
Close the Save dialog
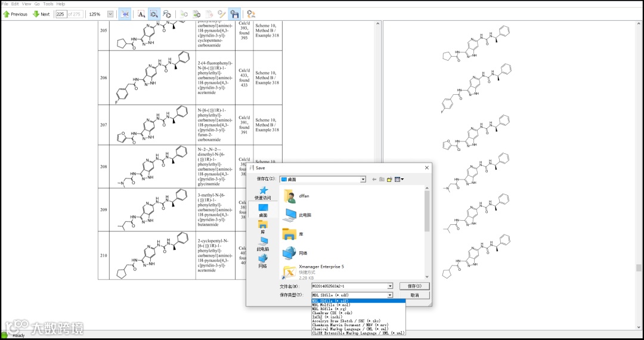click(427, 168)
